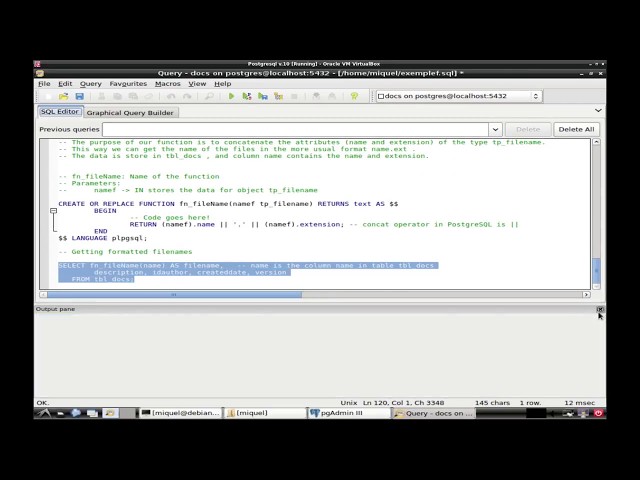640x480 pixels.
Task: Click the Cut toolbar icon
Action: [x=101, y=96]
